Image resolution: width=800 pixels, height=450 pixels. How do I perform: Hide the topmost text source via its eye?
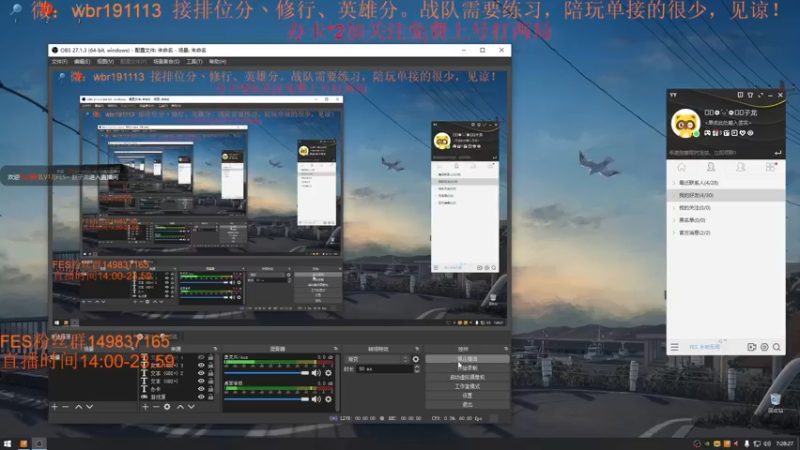click(x=201, y=358)
